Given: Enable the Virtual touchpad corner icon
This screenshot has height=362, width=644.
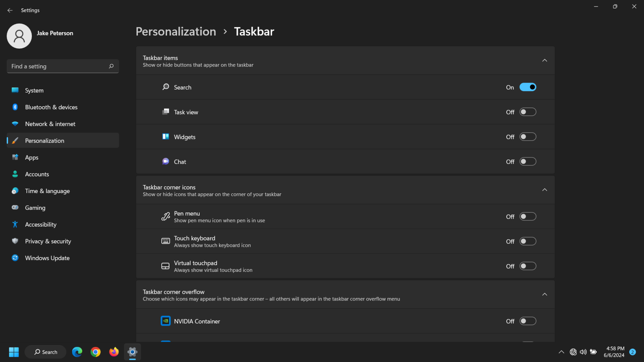Looking at the screenshot, I should click(528, 266).
